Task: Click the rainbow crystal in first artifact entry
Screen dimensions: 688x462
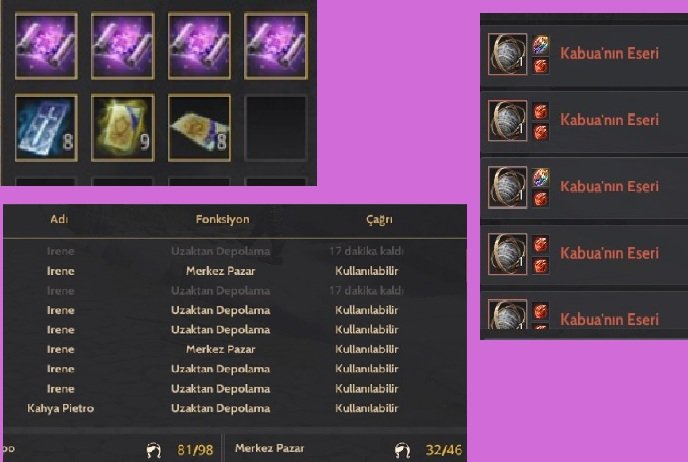Action: pos(541,45)
